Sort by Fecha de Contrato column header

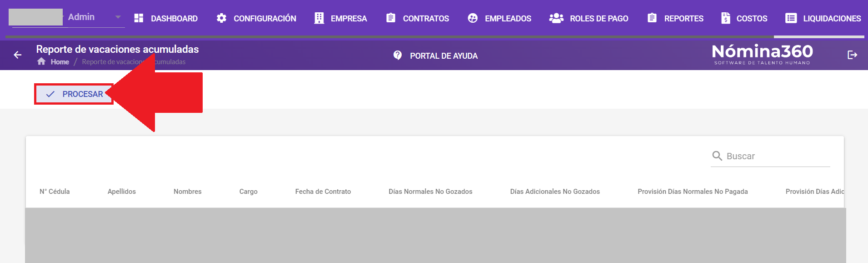(323, 192)
